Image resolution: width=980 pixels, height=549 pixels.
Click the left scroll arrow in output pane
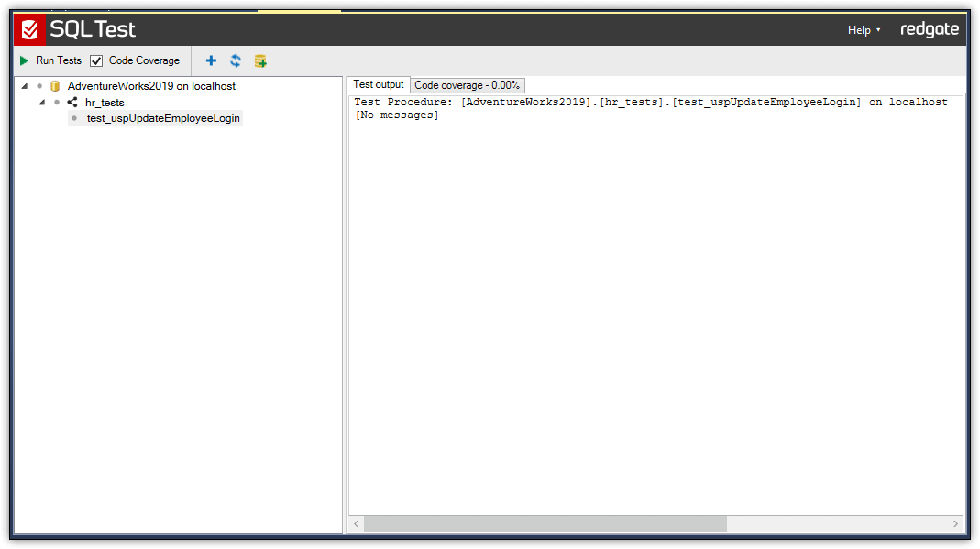point(357,523)
